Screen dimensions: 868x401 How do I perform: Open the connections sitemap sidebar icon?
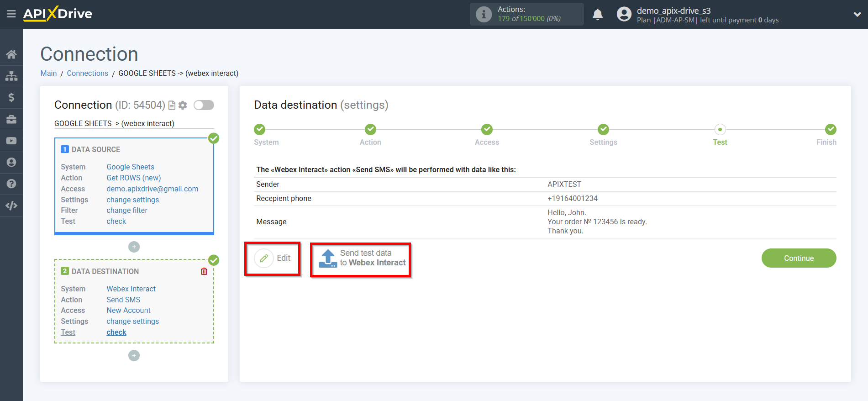pyautogui.click(x=11, y=76)
